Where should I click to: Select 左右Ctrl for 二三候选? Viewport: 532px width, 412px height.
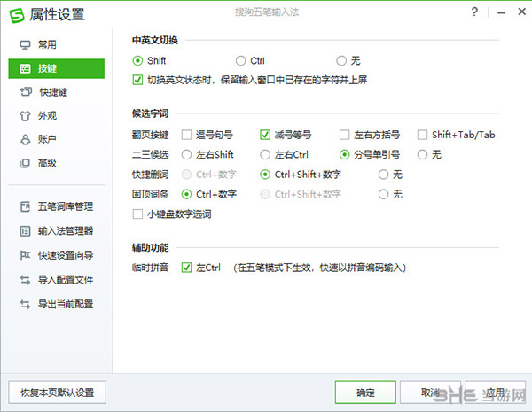[265, 155]
